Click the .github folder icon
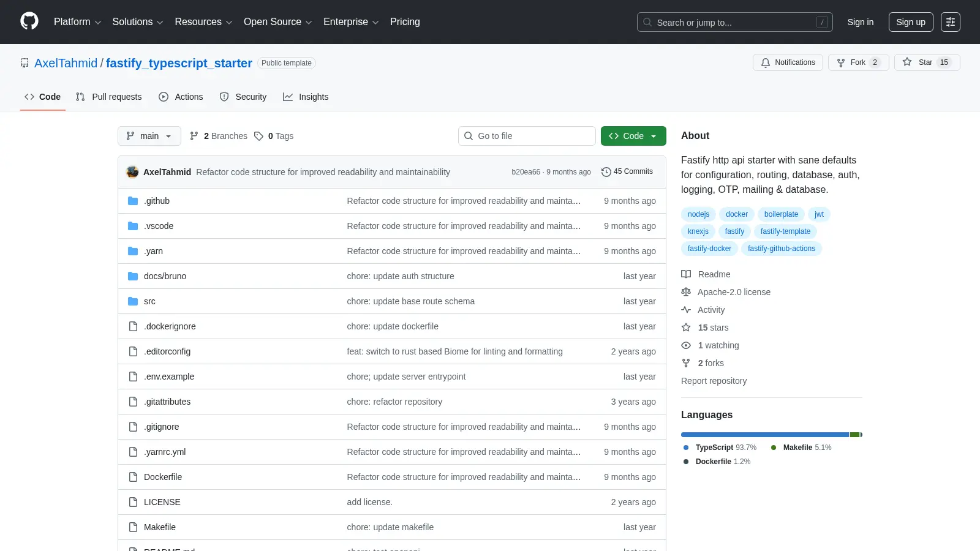 tap(133, 201)
